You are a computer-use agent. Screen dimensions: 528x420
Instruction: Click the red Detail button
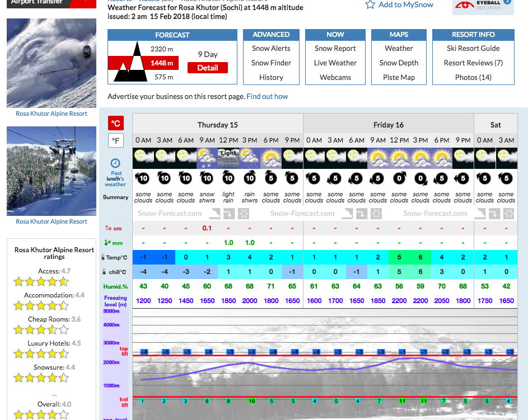207,68
